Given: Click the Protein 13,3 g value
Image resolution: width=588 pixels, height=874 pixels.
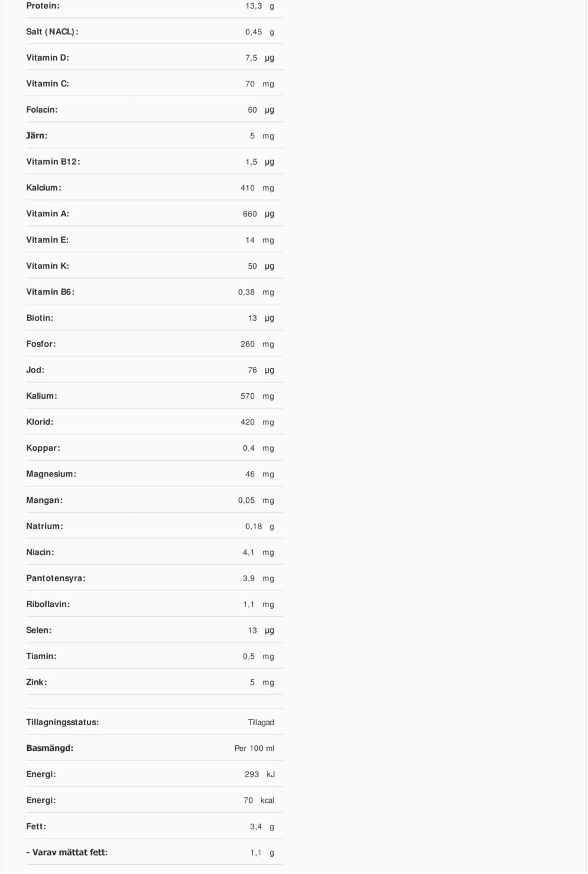Looking at the screenshot, I should point(260,6).
